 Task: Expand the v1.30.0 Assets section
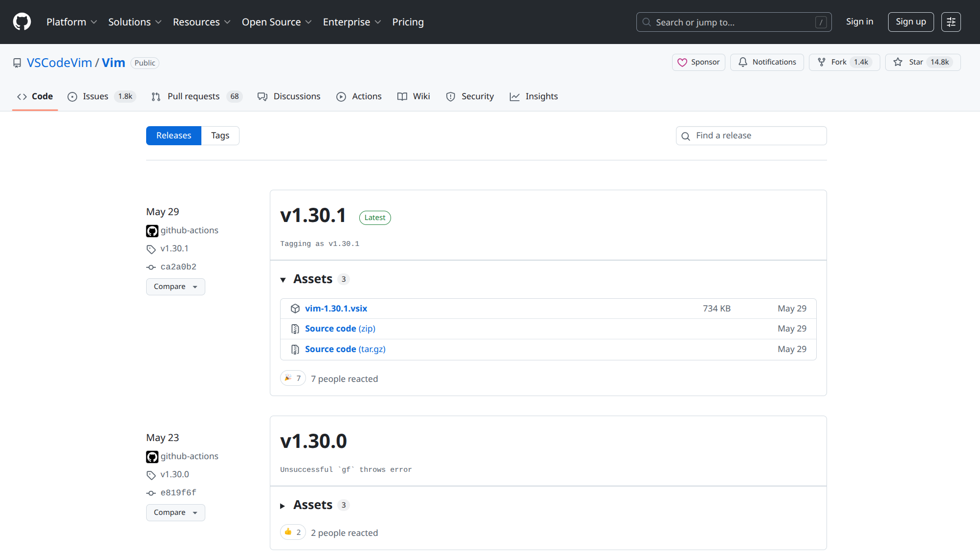click(313, 505)
